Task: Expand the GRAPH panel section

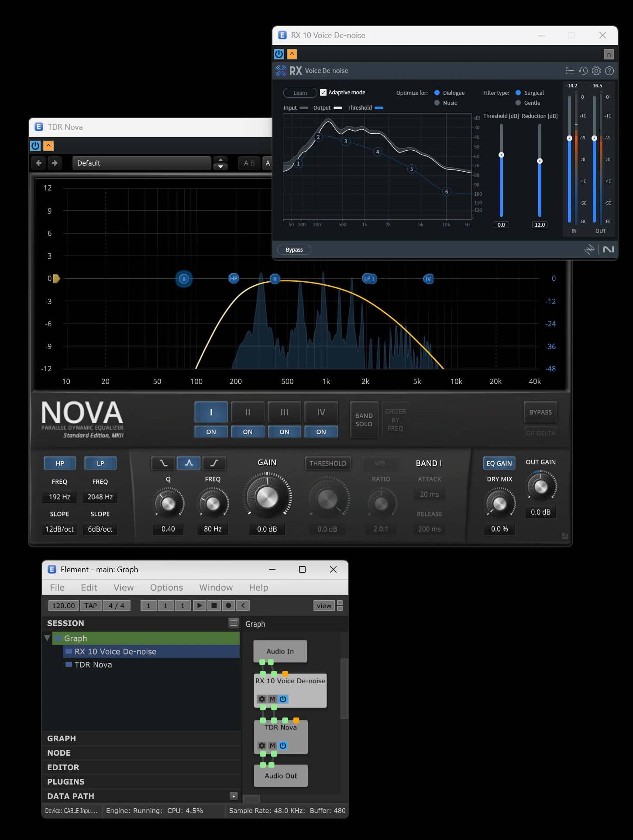Action: 141,739
